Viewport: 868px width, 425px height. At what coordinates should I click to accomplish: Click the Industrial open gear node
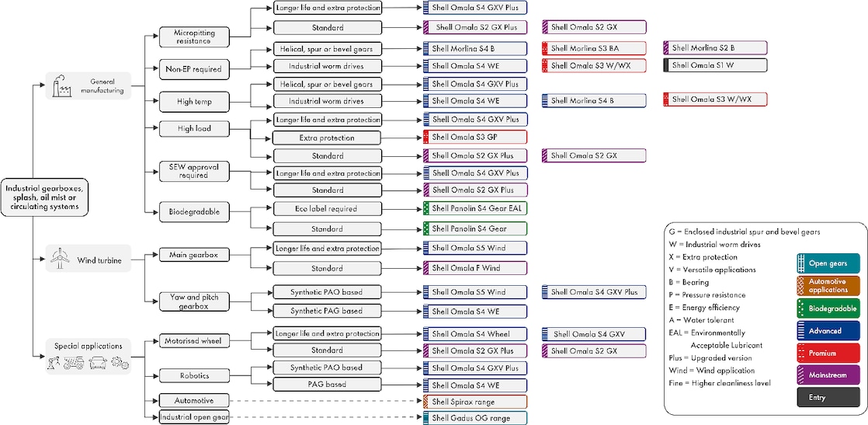tap(194, 416)
